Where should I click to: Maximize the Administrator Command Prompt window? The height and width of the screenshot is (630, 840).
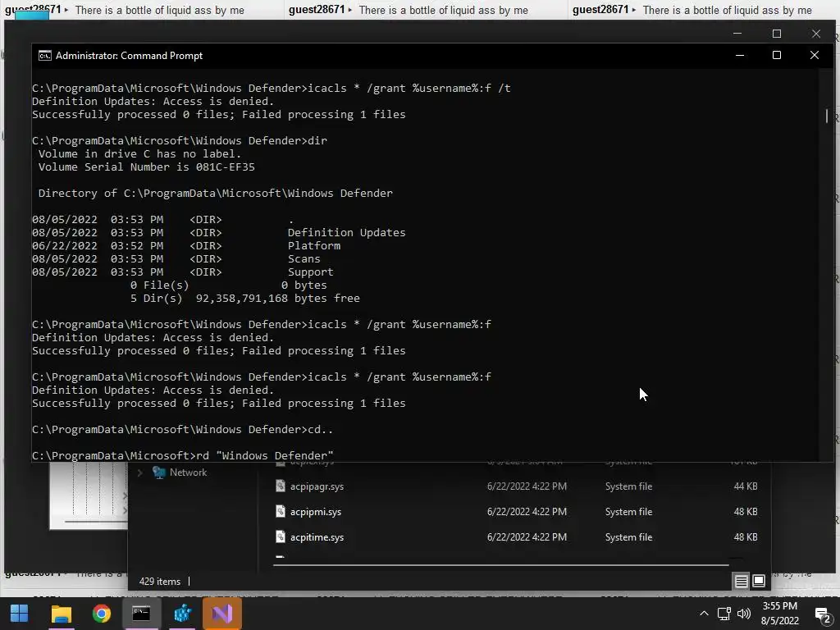pyautogui.click(x=776, y=55)
